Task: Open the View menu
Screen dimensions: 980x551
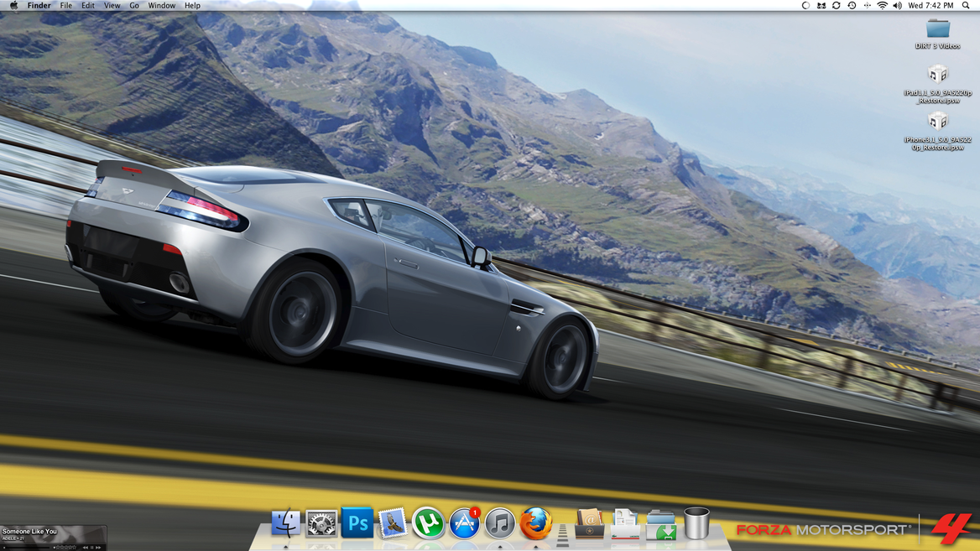Action: pos(112,6)
